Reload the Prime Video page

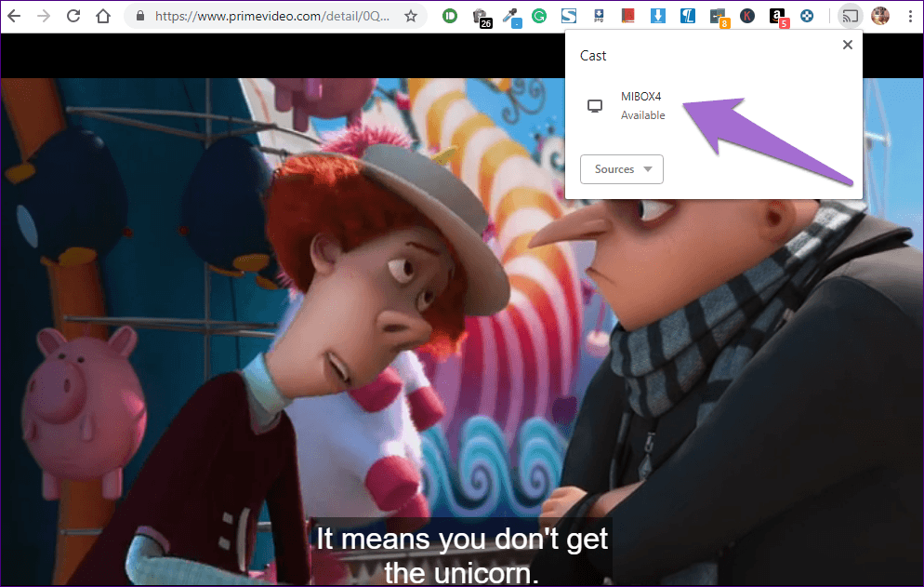tap(73, 16)
